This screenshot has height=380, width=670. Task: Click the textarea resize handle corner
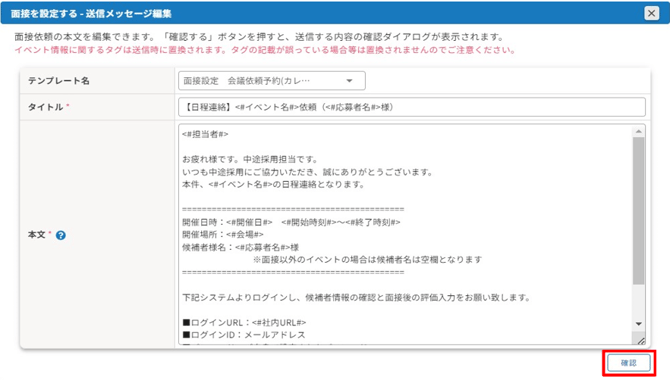tap(641, 340)
